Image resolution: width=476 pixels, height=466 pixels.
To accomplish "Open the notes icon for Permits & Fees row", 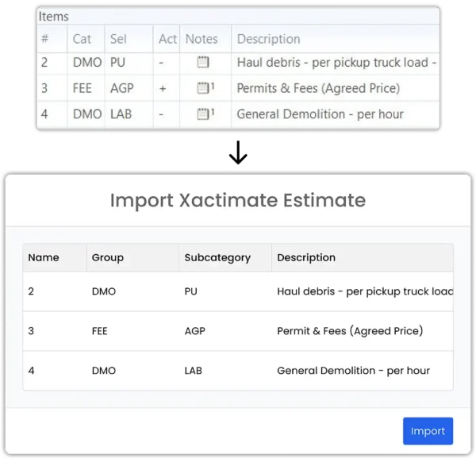I will pos(203,88).
